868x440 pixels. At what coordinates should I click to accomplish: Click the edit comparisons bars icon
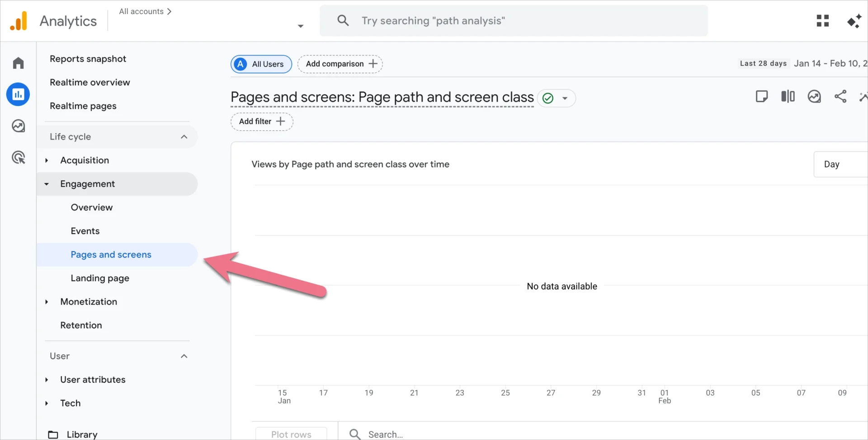pyautogui.click(x=788, y=96)
